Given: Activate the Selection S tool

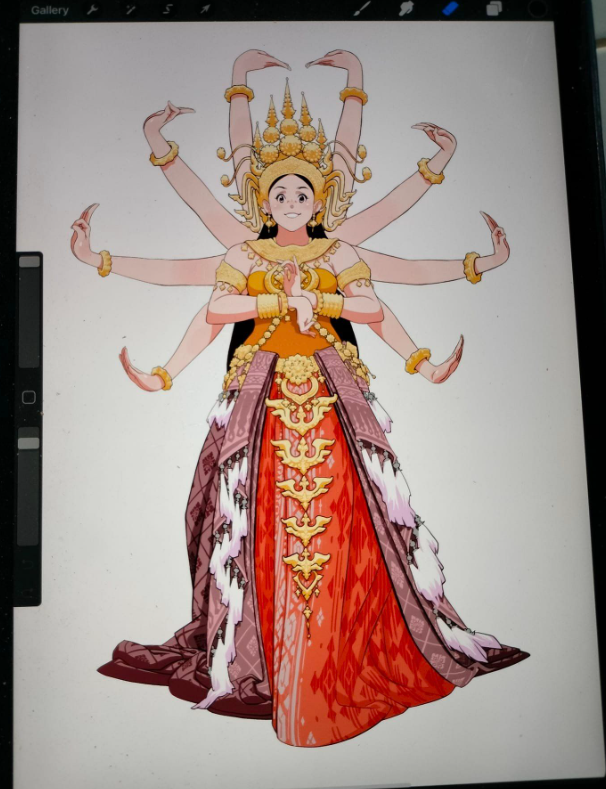Looking at the screenshot, I should [x=168, y=10].
